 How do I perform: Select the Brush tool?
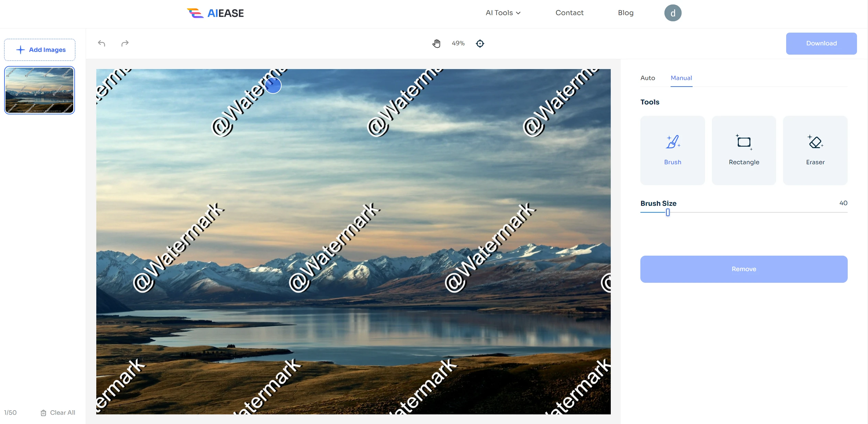click(x=672, y=150)
